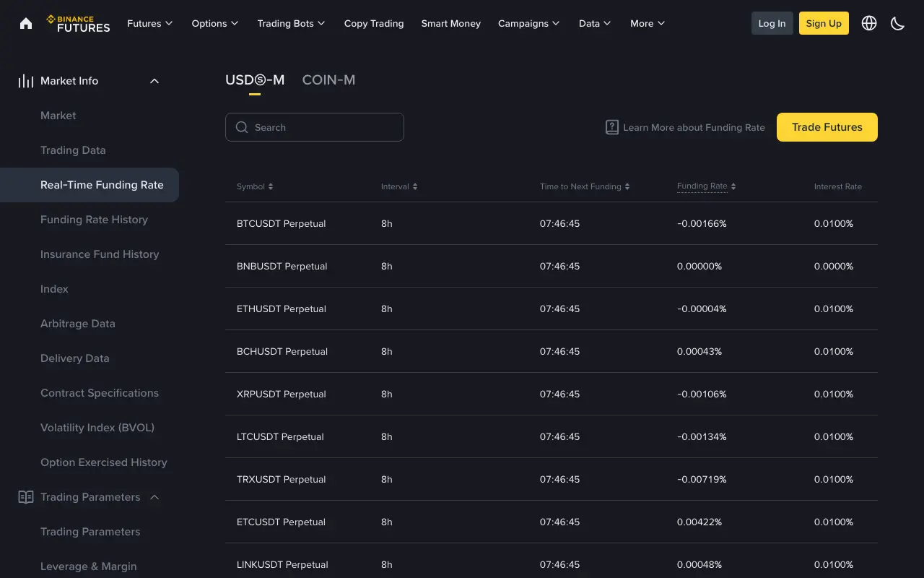Viewport: 924px width, 578px height.
Task: Open the Binance Futures logo
Action: click(78, 23)
